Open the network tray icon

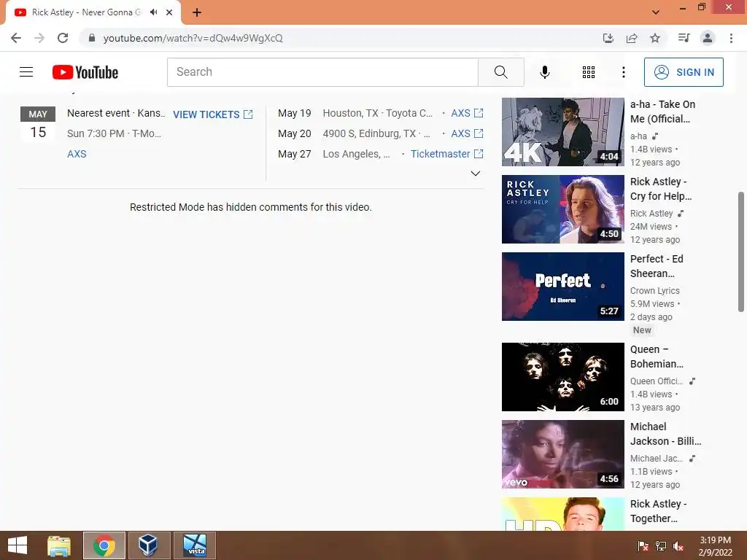coord(661,546)
